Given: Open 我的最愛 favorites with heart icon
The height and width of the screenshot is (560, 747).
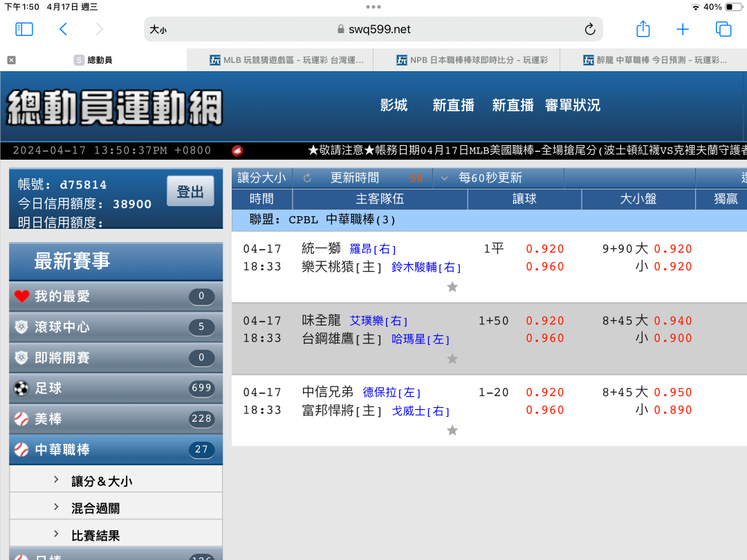Looking at the screenshot, I should [21, 296].
